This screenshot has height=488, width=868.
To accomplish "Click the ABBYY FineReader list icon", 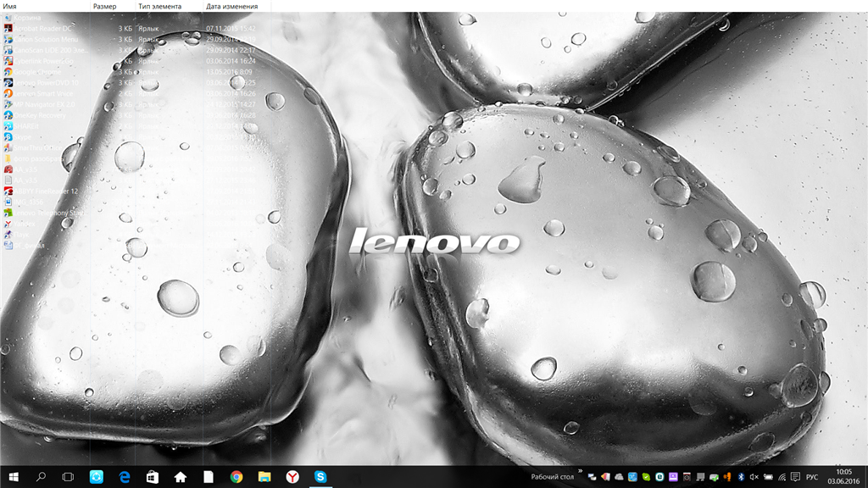I will coord(8,191).
